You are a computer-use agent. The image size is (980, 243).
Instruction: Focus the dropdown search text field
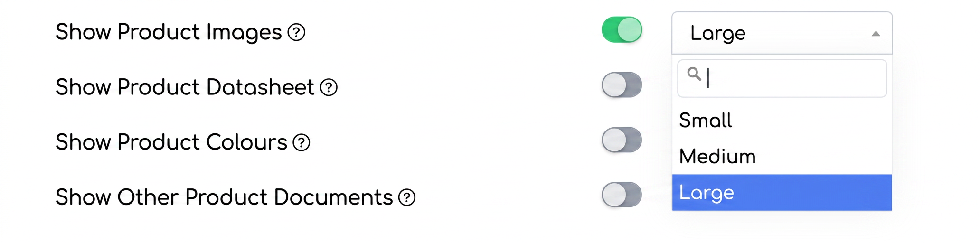point(782,78)
